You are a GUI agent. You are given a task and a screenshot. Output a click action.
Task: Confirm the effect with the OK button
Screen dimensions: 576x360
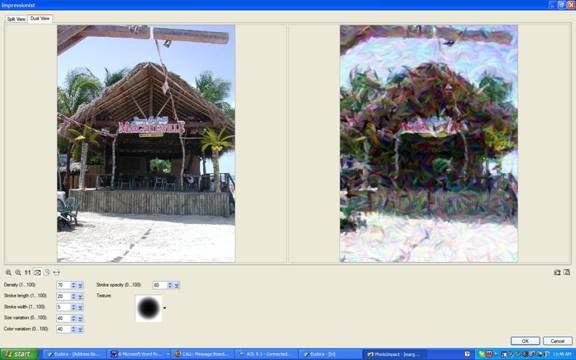pyautogui.click(x=525, y=341)
